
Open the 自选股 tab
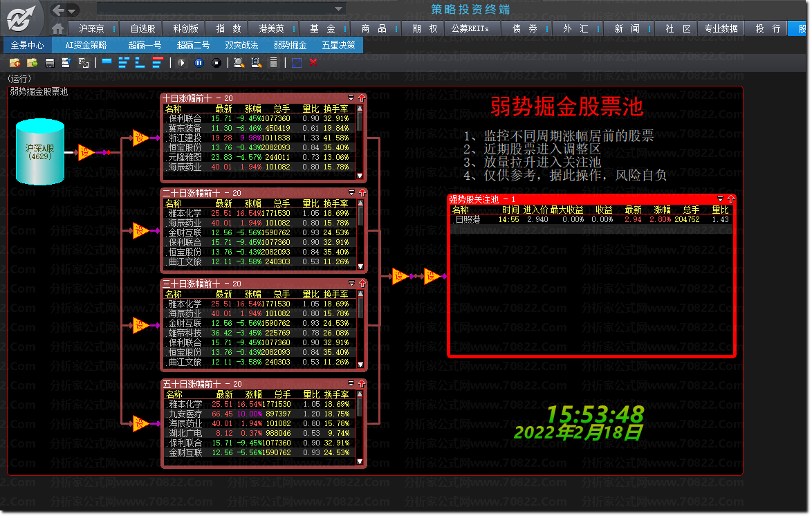coord(142,29)
